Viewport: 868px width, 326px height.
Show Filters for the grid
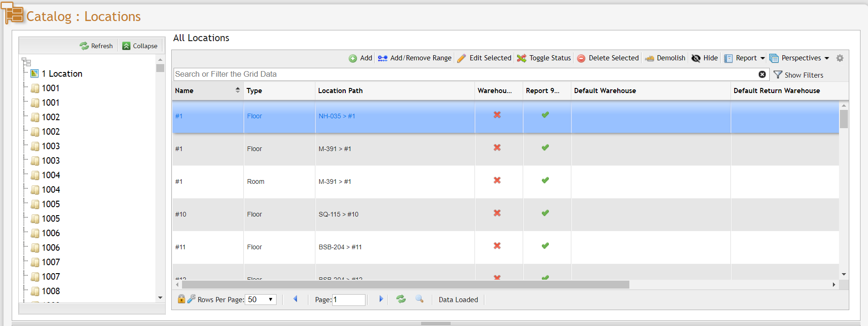click(798, 75)
